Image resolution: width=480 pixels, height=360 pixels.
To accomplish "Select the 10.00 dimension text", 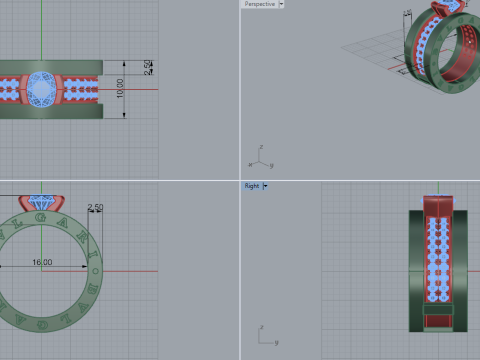I will point(120,88).
